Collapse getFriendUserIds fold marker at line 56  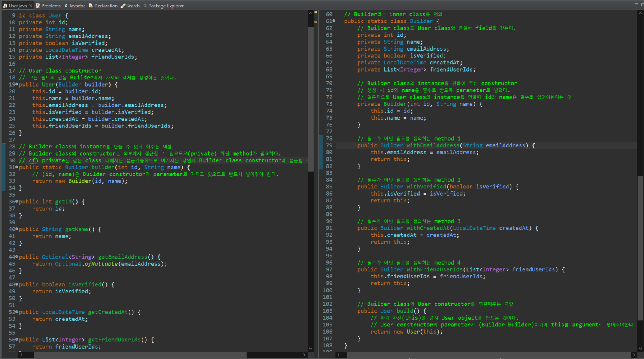point(17,340)
